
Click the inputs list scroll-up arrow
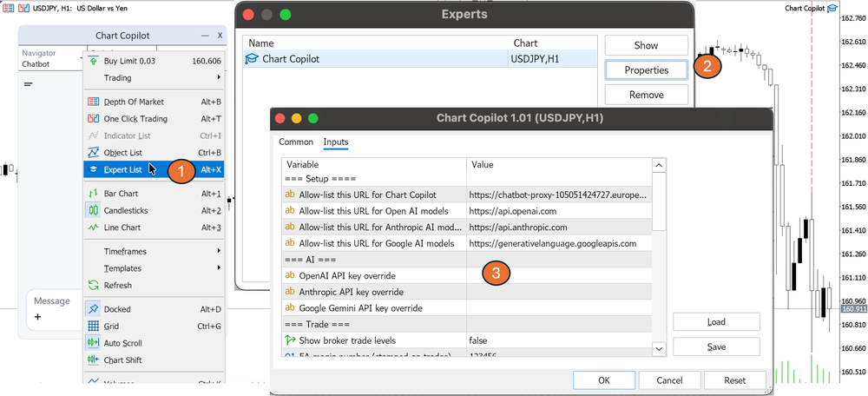pyautogui.click(x=659, y=165)
